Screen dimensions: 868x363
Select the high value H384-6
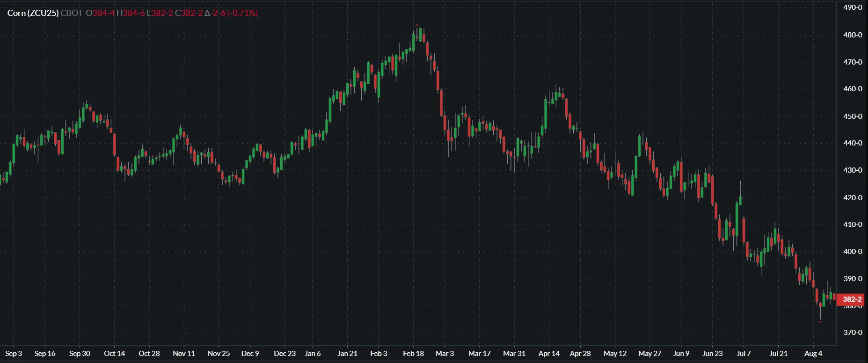(x=131, y=13)
